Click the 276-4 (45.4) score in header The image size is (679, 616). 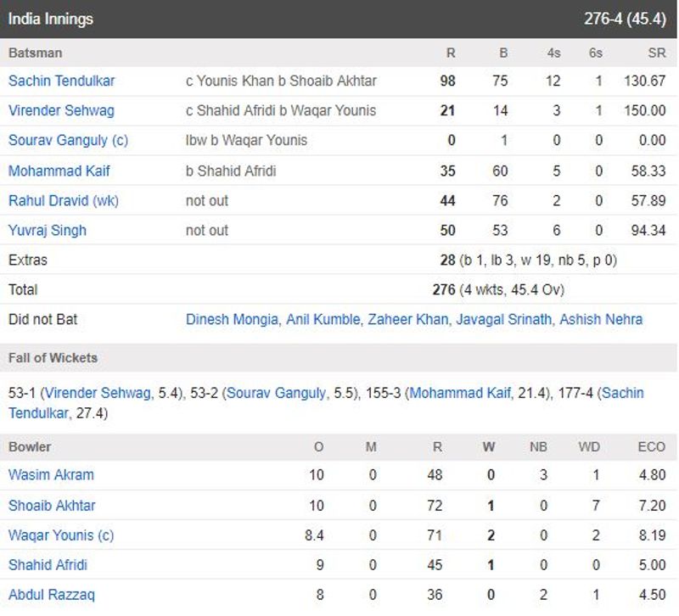tap(623, 19)
